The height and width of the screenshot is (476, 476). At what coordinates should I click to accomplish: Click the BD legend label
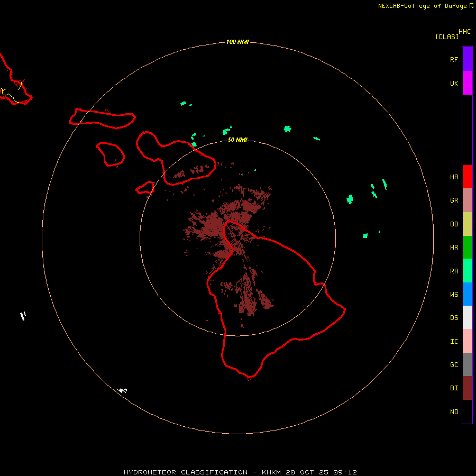(x=454, y=224)
